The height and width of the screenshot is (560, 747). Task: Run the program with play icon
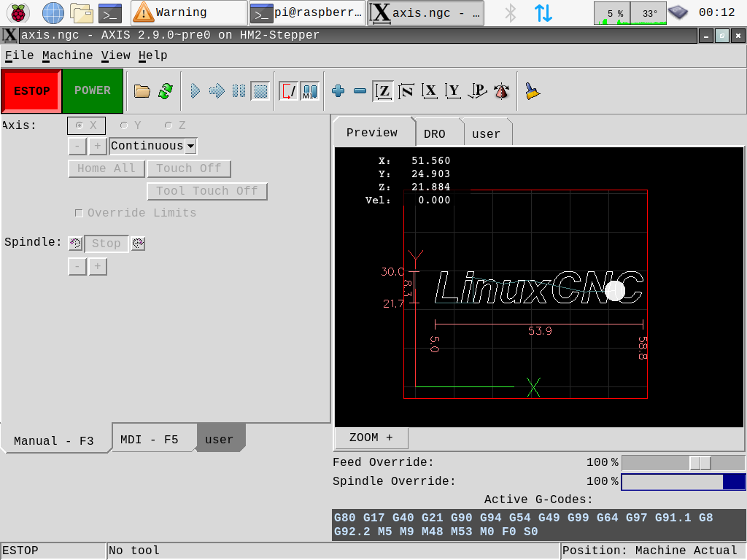(195, 91)
